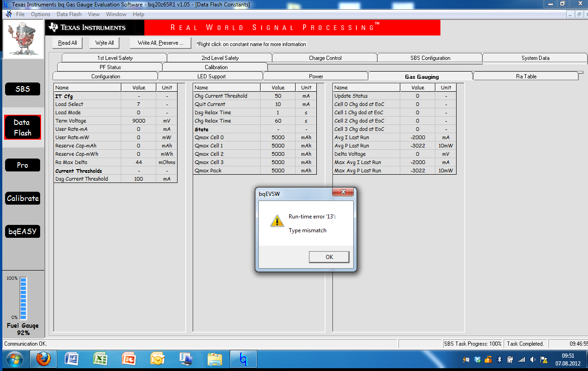
Task: Click the Delta Voltage name label
Action: 350,154
